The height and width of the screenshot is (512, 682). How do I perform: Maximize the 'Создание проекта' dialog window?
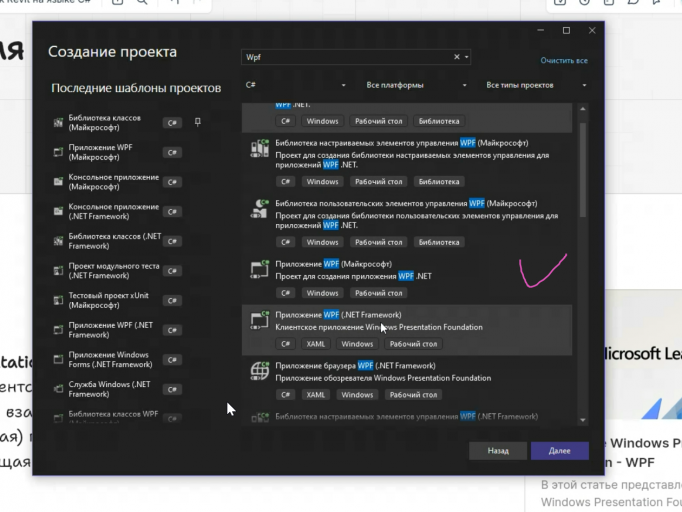click(x=566, y=30)
